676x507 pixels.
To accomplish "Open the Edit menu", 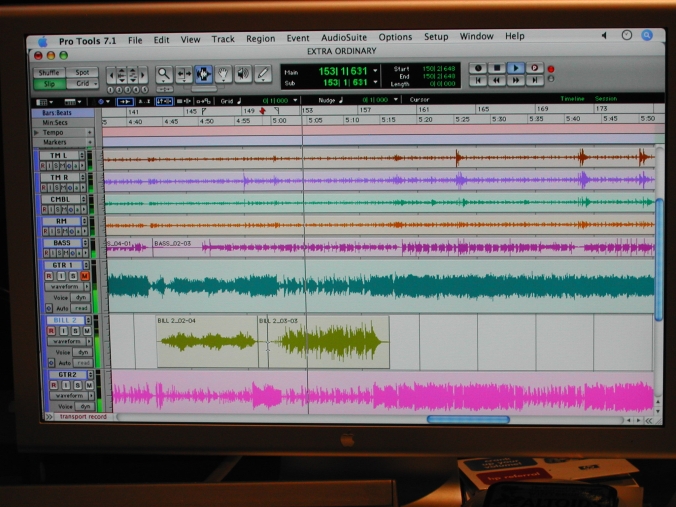I will [x=161, y=40].
